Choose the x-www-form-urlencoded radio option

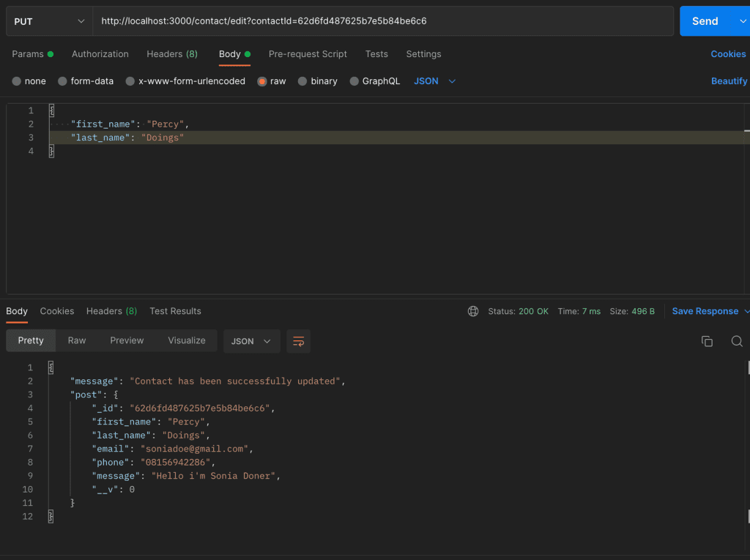(x=130, y=81)
